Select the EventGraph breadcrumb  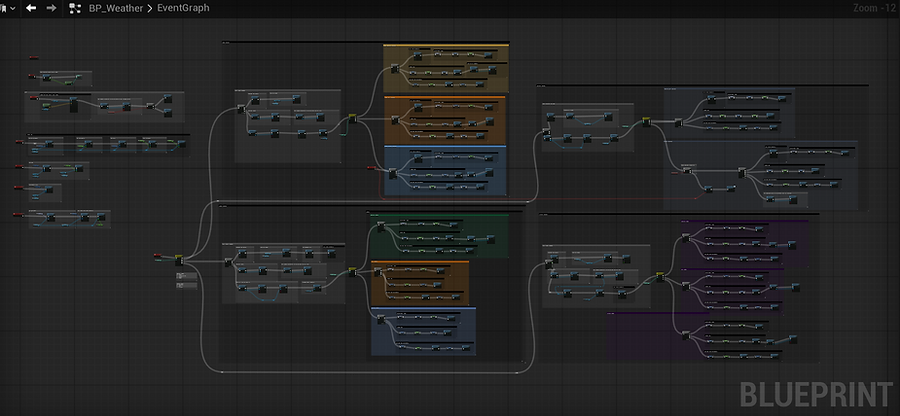[x=183, y=9]
